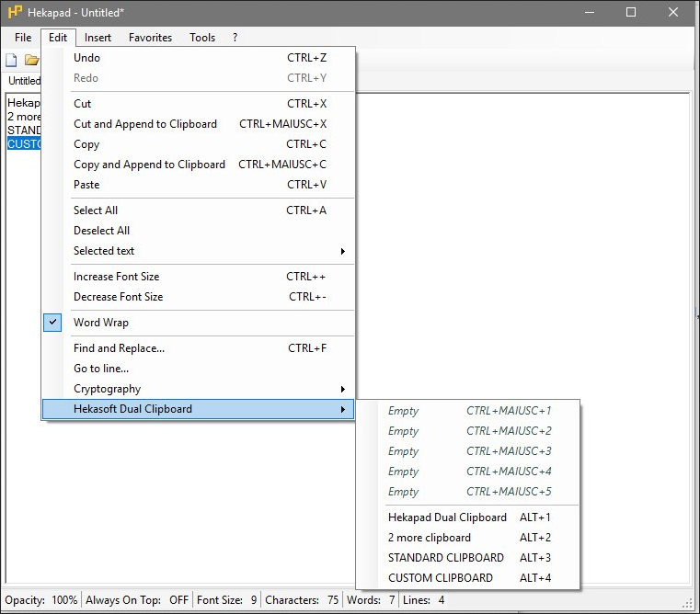Click Always On Top OFF status entry

137,600
